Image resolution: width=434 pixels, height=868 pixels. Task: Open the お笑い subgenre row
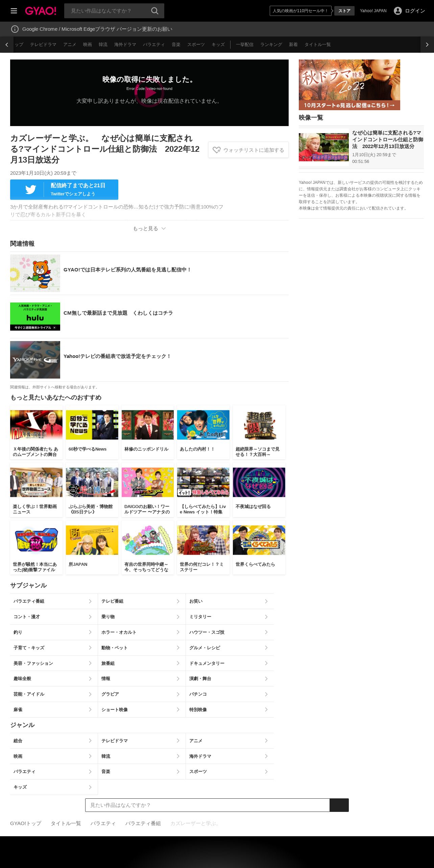click(230, 601)
